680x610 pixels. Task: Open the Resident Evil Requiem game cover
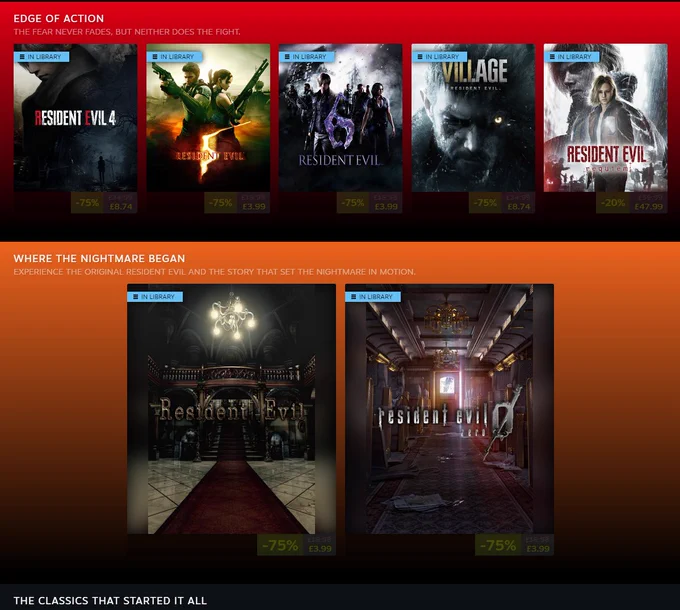pos(606,117)
